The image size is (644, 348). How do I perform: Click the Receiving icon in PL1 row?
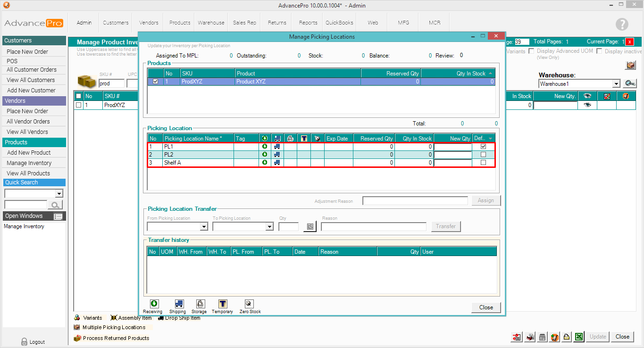pos(265,147)
